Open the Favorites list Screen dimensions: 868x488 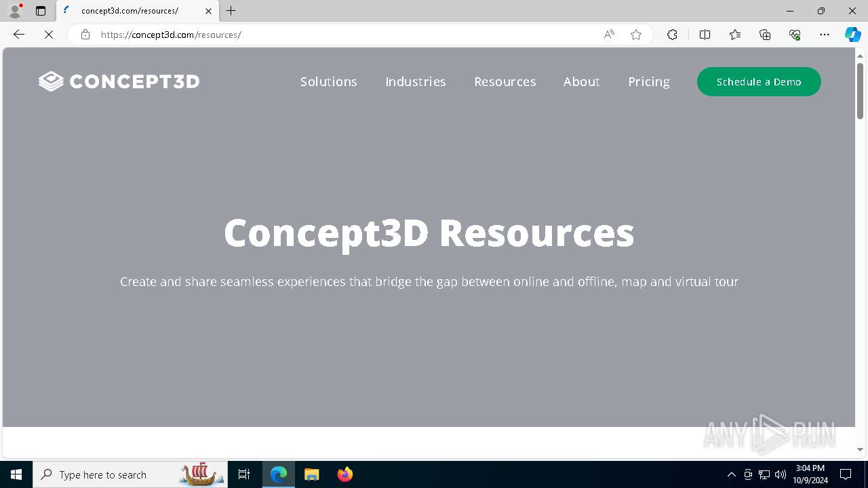click(735, 35)
